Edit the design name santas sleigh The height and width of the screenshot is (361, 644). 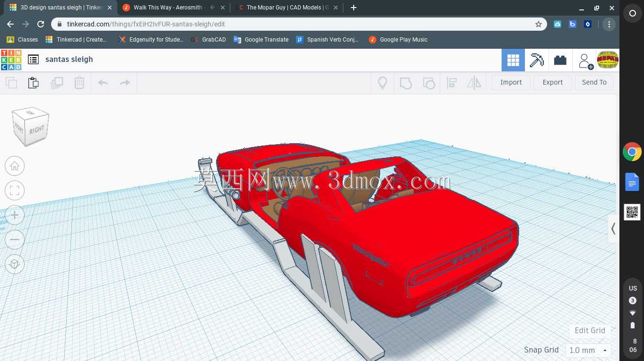point(69,60)
